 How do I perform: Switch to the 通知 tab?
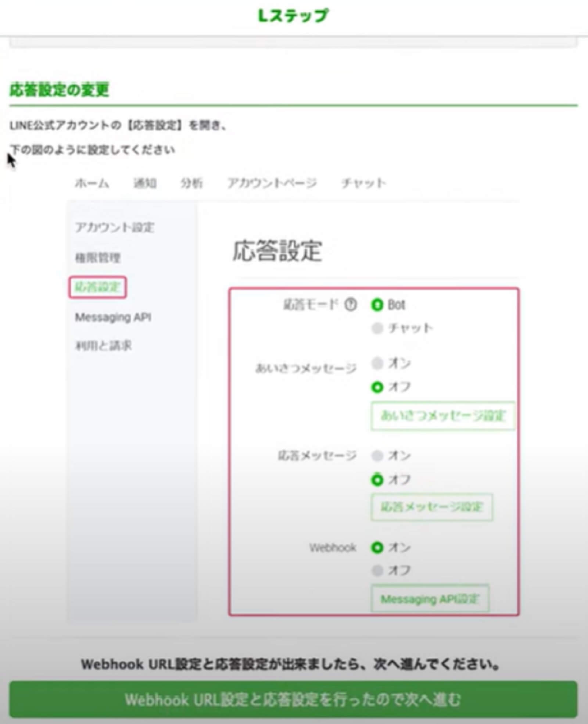pos(145,183)
